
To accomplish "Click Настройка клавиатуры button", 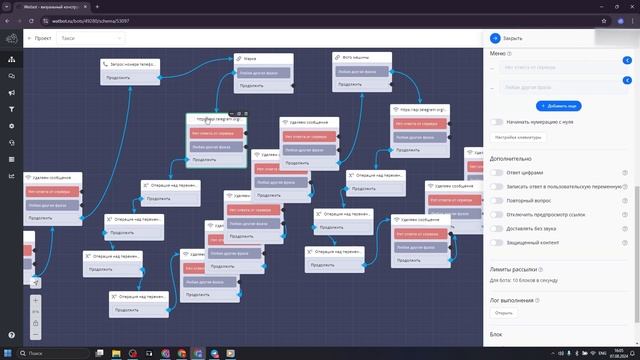I will click(518, 137).
